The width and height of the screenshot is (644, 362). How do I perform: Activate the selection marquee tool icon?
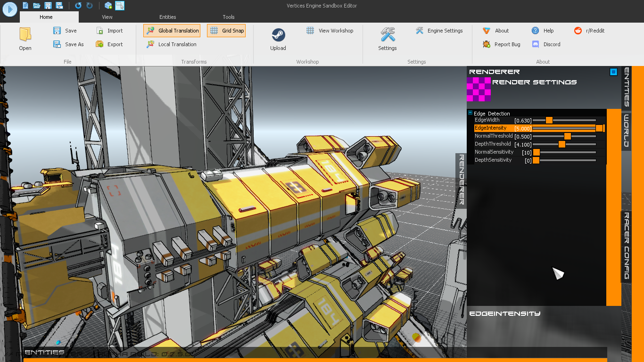120,6
